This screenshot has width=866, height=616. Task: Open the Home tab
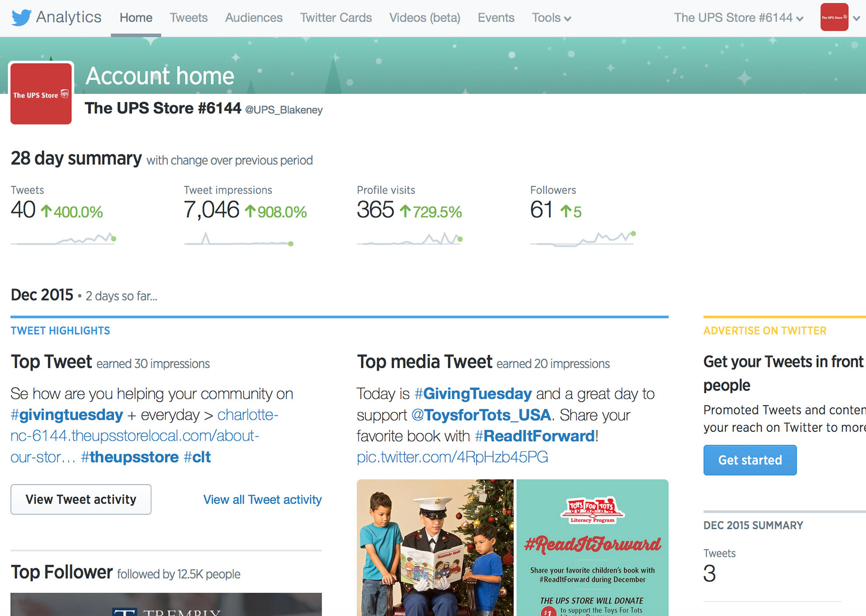[x=136, y=18]
